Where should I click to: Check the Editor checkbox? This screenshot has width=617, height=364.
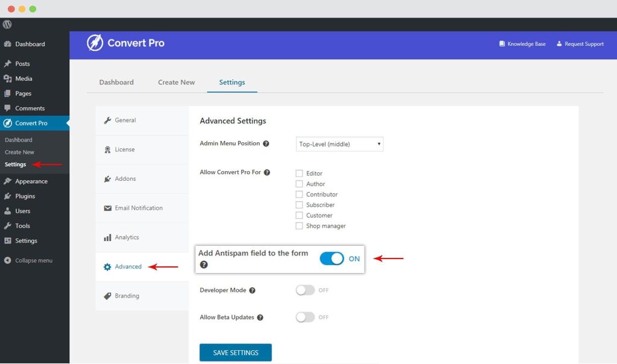[x=299, y=173]
